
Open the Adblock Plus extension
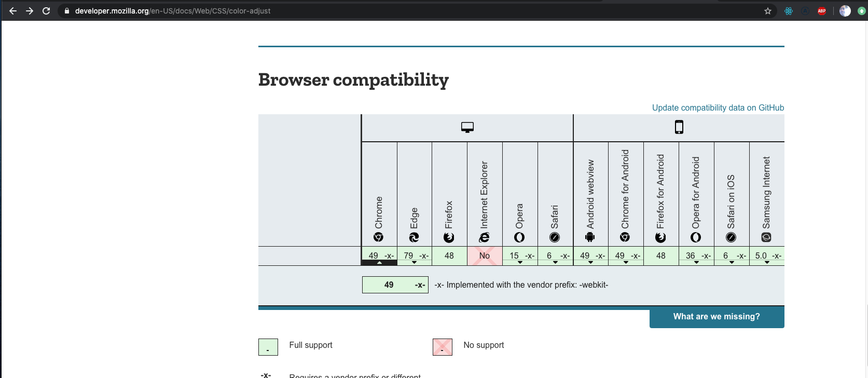pos(822,11)
